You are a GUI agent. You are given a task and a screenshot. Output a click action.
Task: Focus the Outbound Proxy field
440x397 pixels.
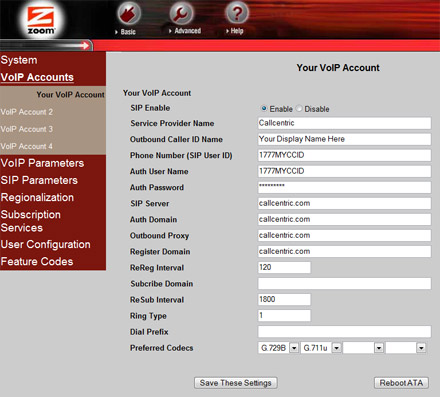[x=344, y=235]
